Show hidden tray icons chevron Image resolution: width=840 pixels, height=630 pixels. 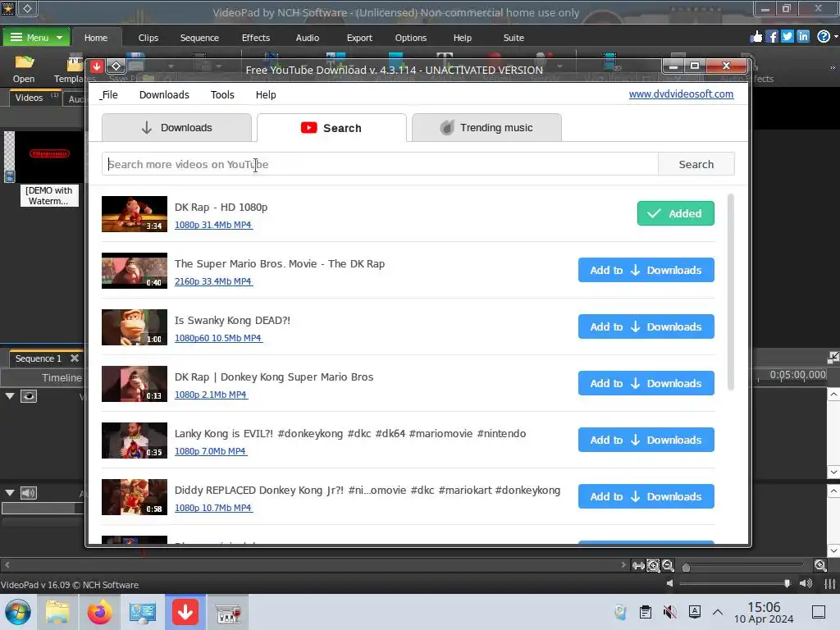click(718, 612)
